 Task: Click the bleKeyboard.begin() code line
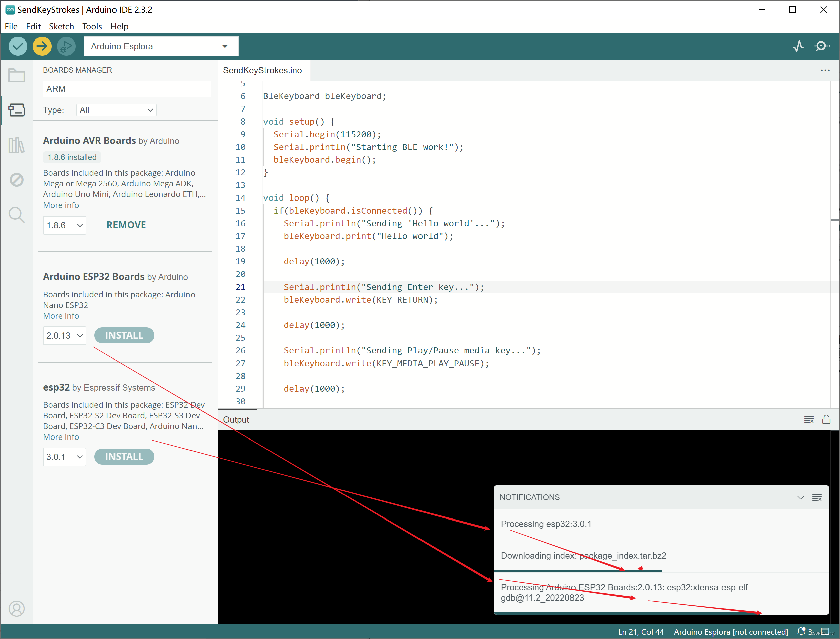point(324,160)
